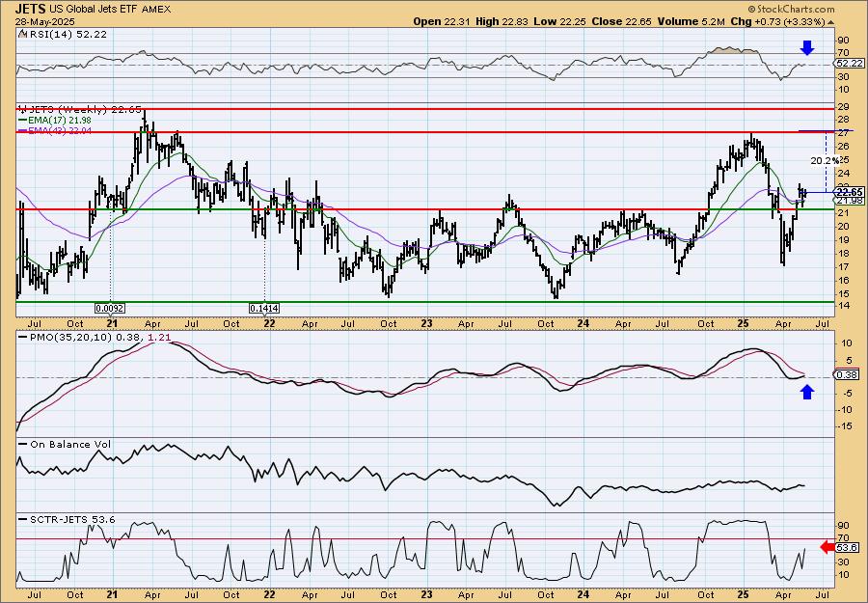Open the © StockCharts.com credit text
Viewport: 868px width, 603px height.
791,9
